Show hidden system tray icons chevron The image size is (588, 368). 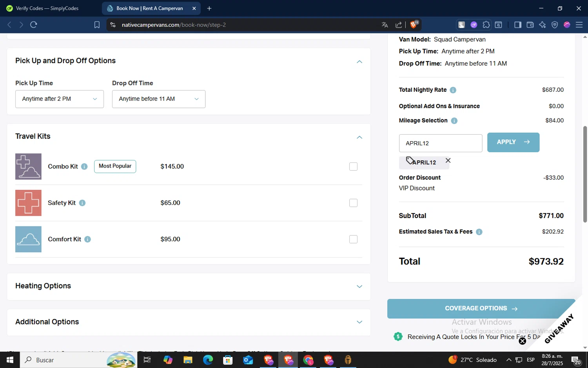click(509, 360)
